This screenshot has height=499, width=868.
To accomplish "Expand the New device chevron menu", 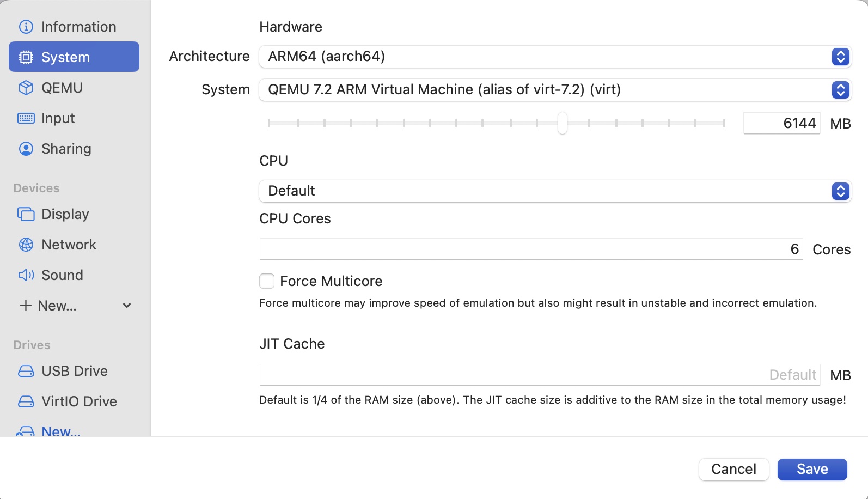I will [127, 306].
